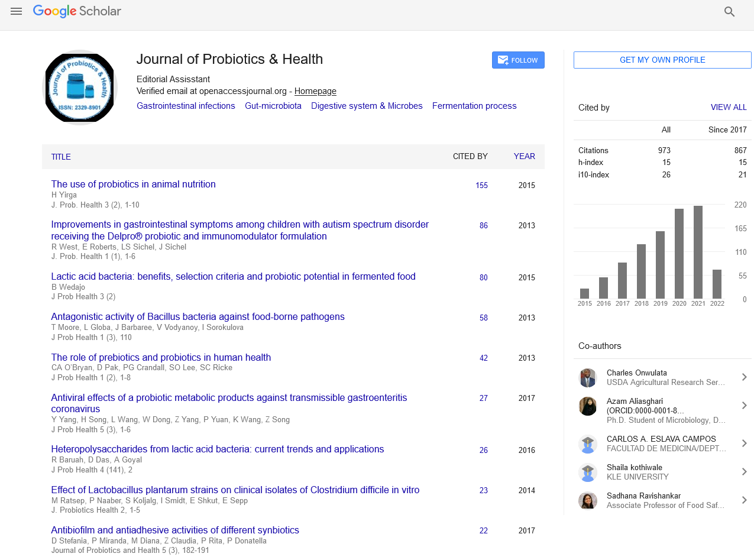
Task: Click Carlos A. Eslava Campos's avatar icon
Action: pos(587,444)
